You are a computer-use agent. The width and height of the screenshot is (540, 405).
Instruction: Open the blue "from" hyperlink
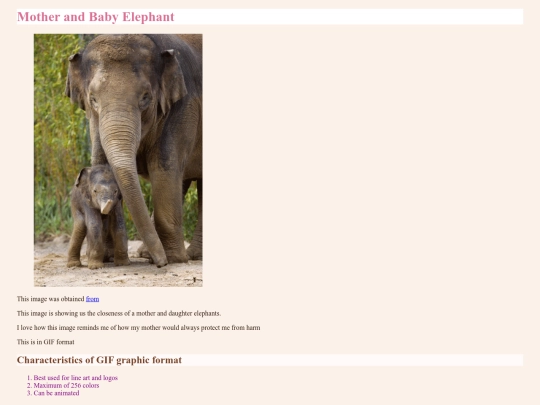pos(92,299)
